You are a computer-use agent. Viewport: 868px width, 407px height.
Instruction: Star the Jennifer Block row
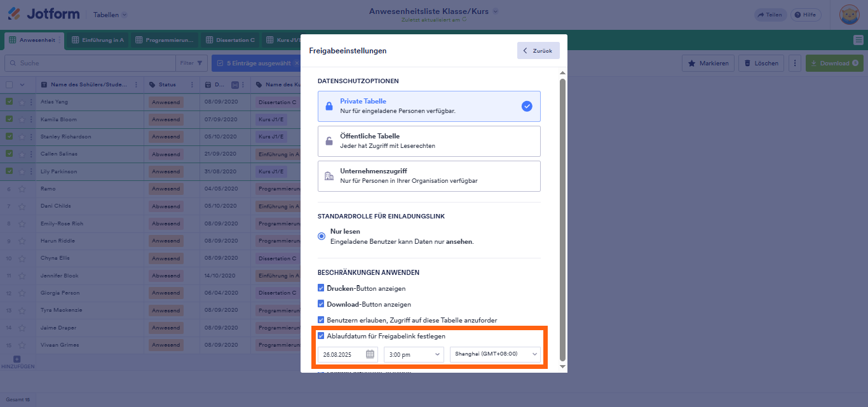[x=22, y=276]
